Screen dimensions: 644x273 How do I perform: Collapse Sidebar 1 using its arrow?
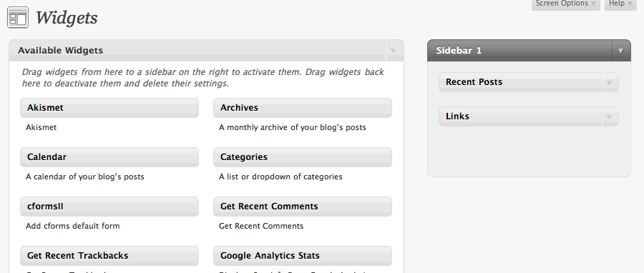pyautogui.click(x=620, y=51)
